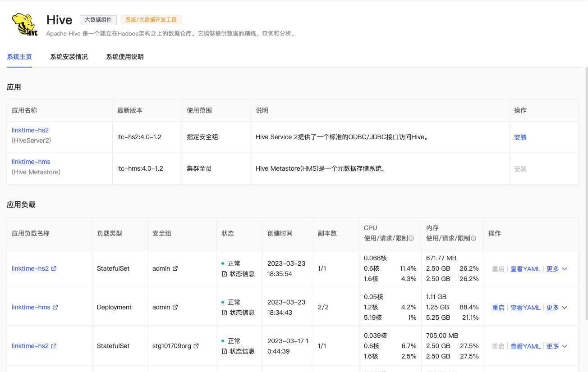Go to 系统使用说明 tab

click(x=125, y=57)
